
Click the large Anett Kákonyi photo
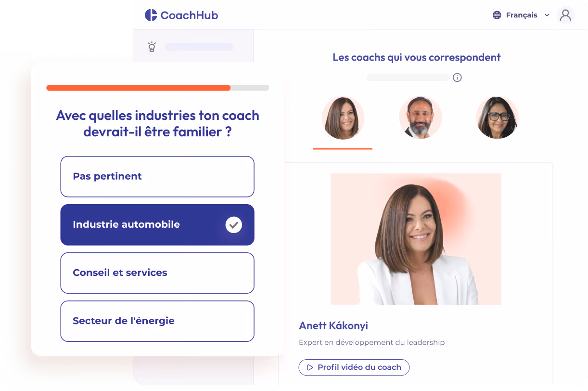point(416,239)
